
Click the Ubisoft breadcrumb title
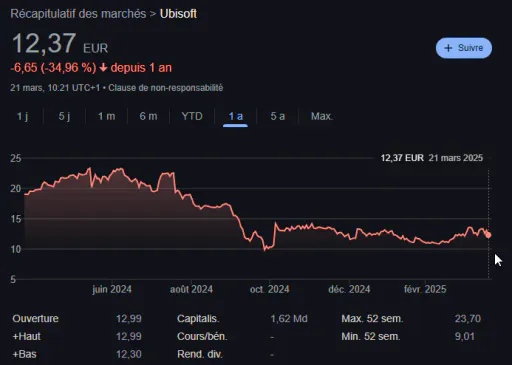pyautogui.click(x=178, y=14)
